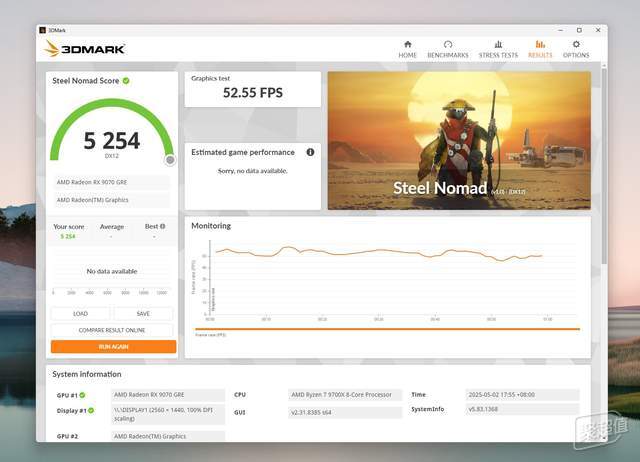The image size is (640, 462).
Task: Click the orange timeline bar under the monitoring chart
Action: [x=387, y=329]
